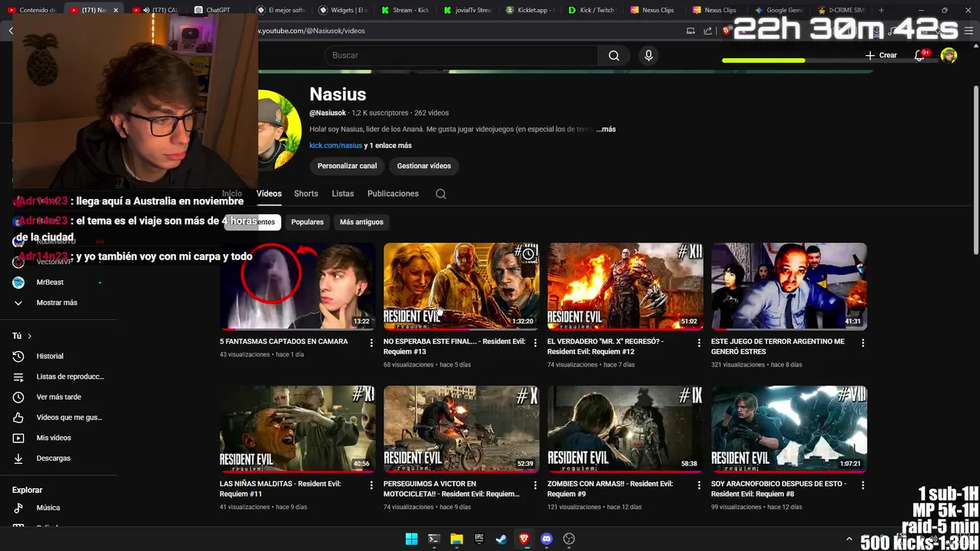Click the browser share page icon
980x551 pixels.
pos(707,31)
